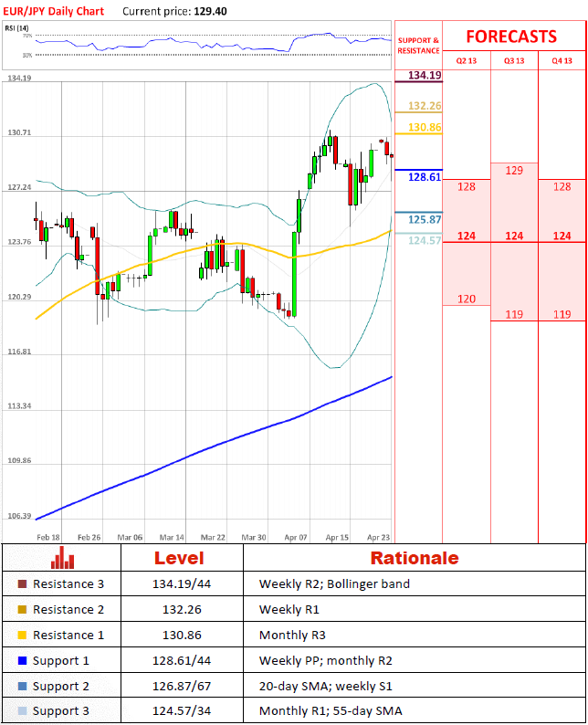Viewport: 588px width, 725px height.
Task: Click the 128.61/44 level cell
Action: pyautogui.click(x=182, y=661)
